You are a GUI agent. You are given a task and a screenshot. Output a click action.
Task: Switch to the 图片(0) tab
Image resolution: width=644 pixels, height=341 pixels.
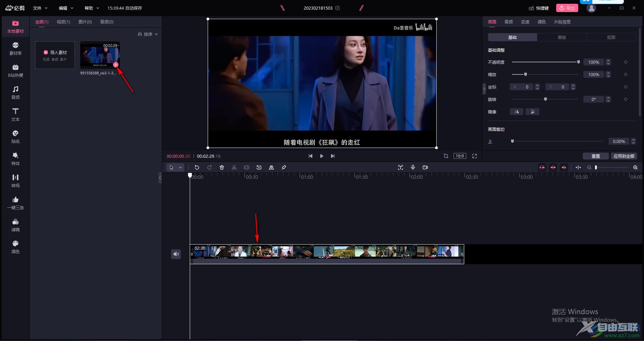click(x=85, y=22)
